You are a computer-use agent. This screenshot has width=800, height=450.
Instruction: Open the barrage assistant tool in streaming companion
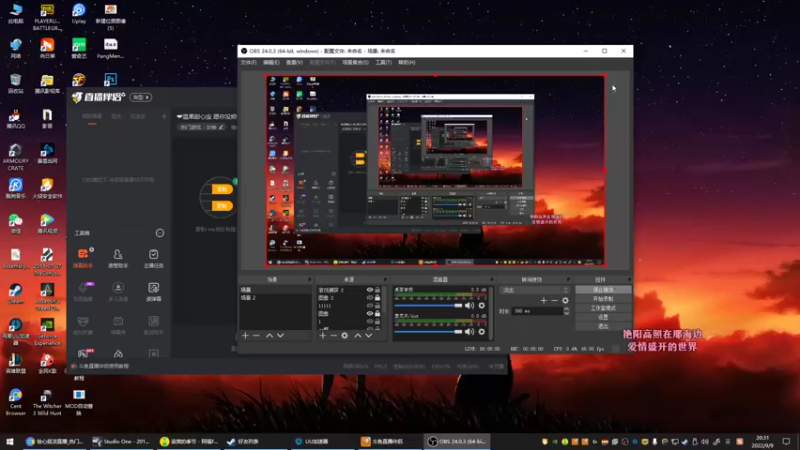pos(83,258)
